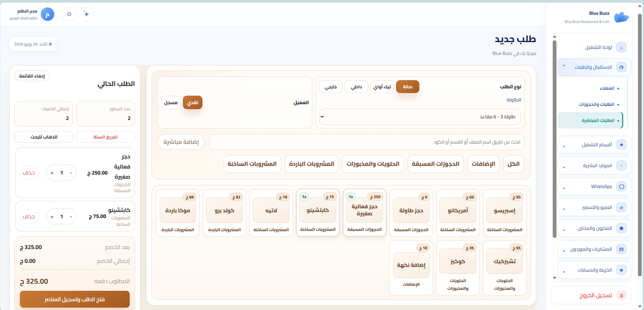Filter items by المشروبات الباردة category
This screenshot has width=644, height=310.
coord(312,164)
